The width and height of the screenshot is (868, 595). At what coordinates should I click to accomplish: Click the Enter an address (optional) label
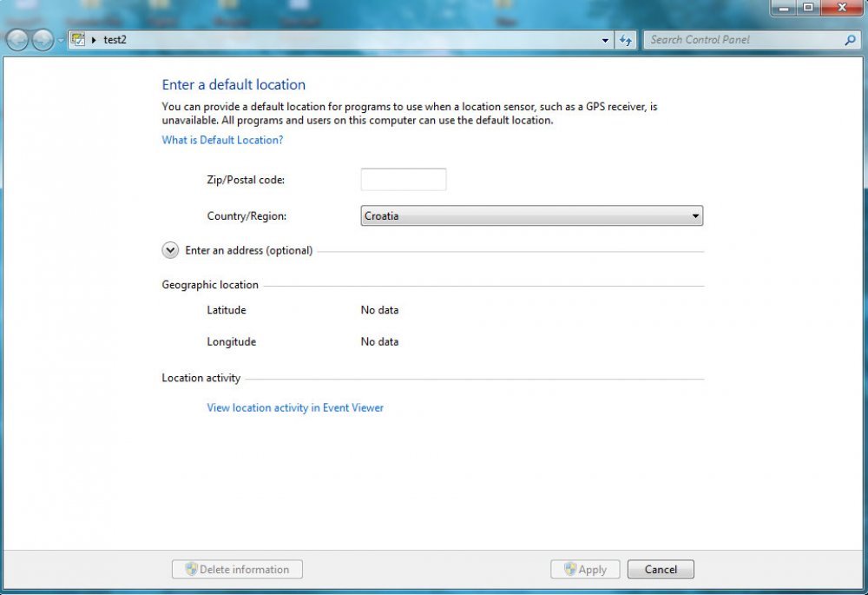248,250
